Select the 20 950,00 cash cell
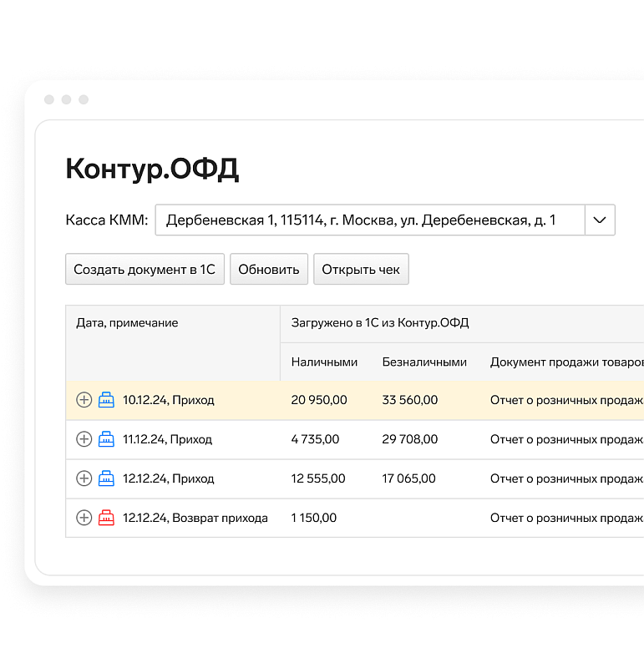 [x=319, y=400]
